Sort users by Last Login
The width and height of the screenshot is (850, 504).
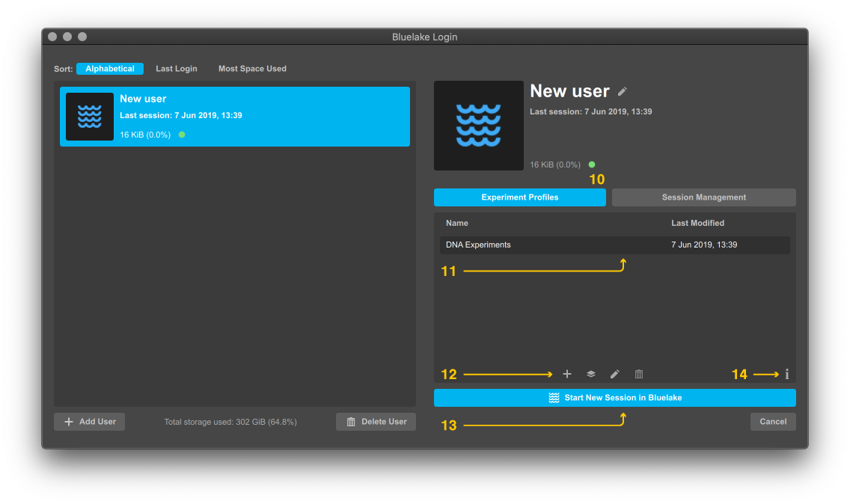pyautogui.click(x=177, y=69)
